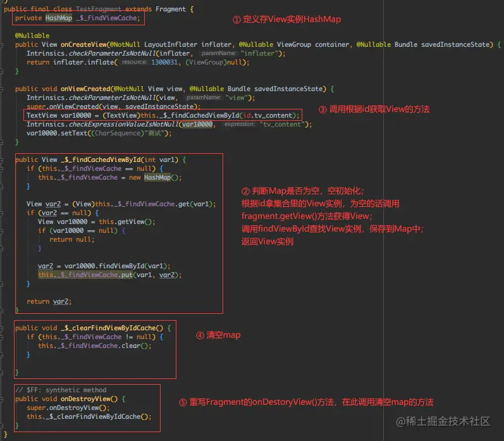Viewport: 504px width, 441px height.
Task: Click the onViewCreated name in the 'public void' declaration
Action: click(x=85, y=89)
